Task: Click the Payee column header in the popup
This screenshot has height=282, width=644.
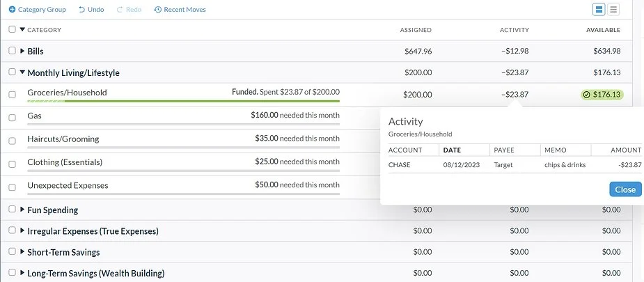Action: pos(504,150)
